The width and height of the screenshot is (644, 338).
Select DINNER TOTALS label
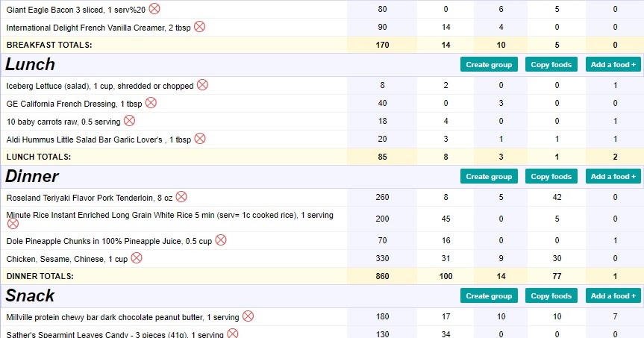[x=40, y=276]
